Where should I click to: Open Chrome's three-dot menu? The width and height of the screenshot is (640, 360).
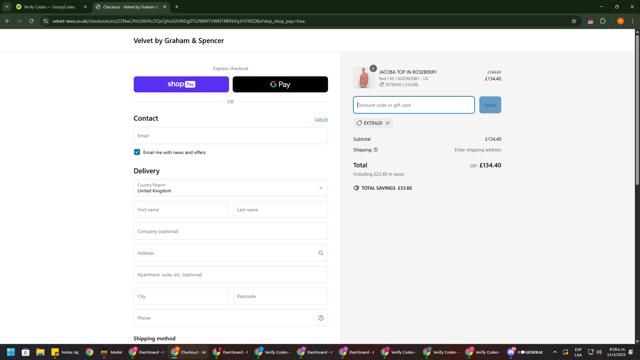632,21
